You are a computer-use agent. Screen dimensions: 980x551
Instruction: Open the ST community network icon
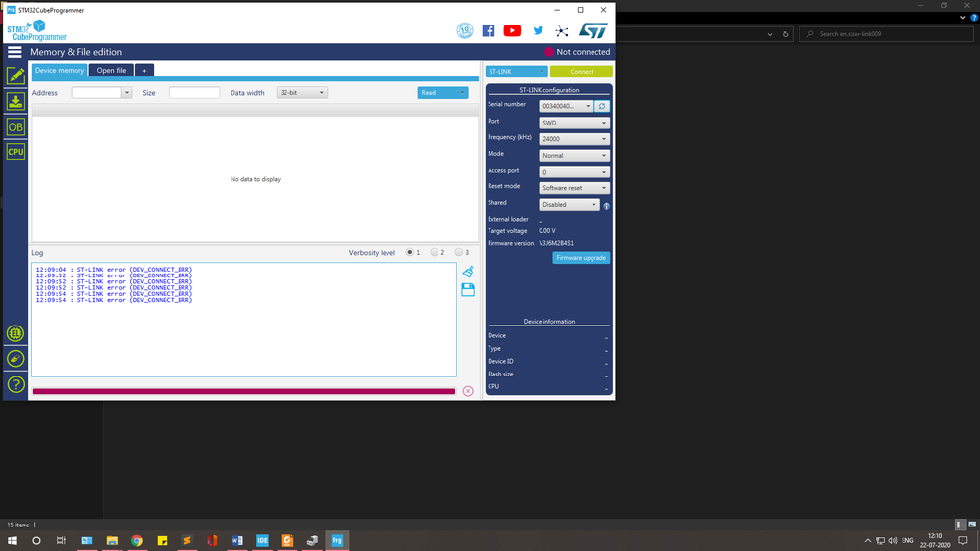(x=562, y=30)
